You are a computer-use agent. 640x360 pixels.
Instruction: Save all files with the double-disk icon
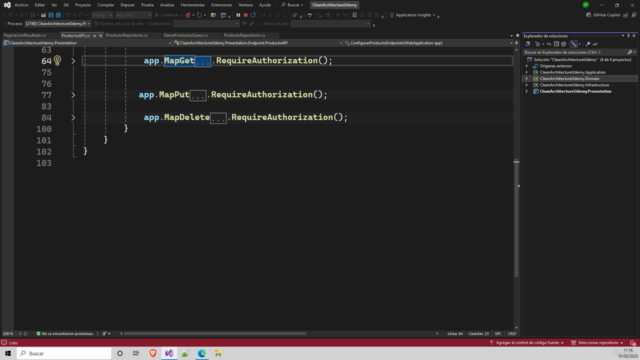(x=58, y=15)
